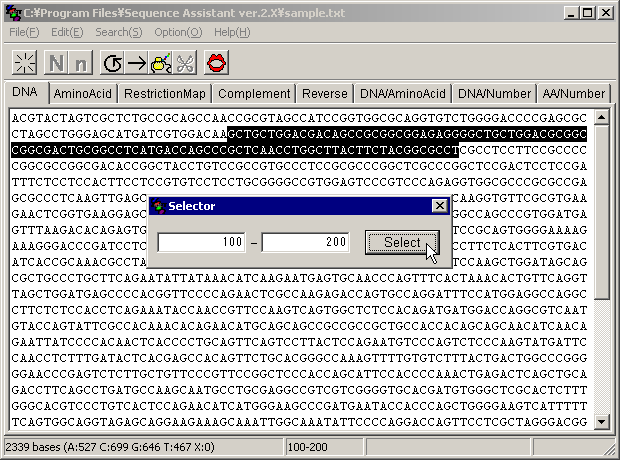The image size is (620, 460).
Task: Click the sequence line starting CAACCTCTTTGATA
Action: click(299, 358)
